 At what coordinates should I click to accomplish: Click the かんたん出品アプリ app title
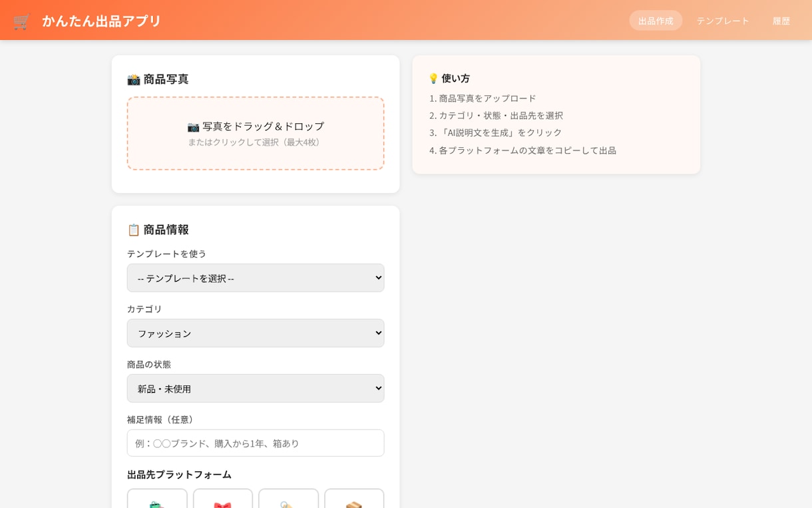point(101,21)
